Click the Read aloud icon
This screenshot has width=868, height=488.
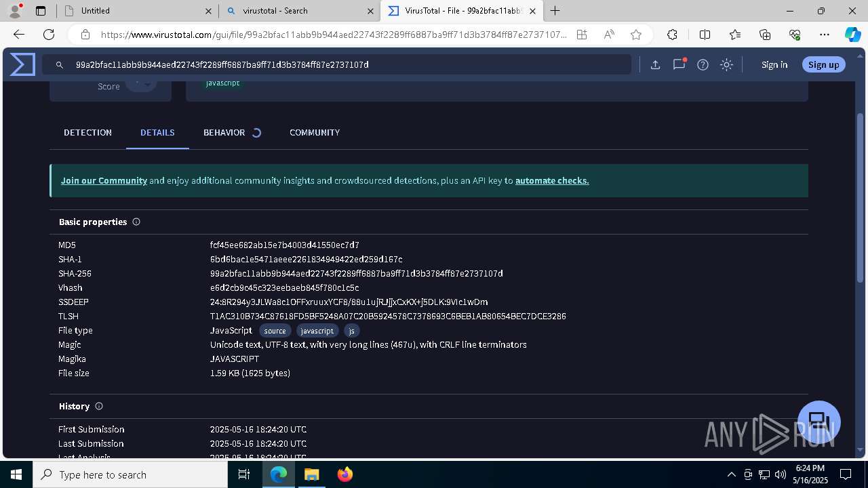[609, 35]
